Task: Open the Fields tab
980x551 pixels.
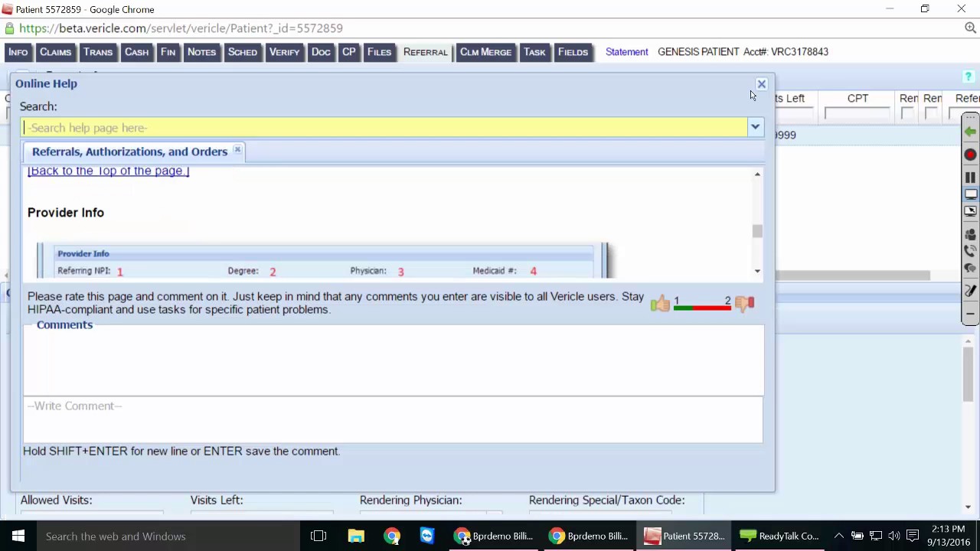Action: coord(573,52)
